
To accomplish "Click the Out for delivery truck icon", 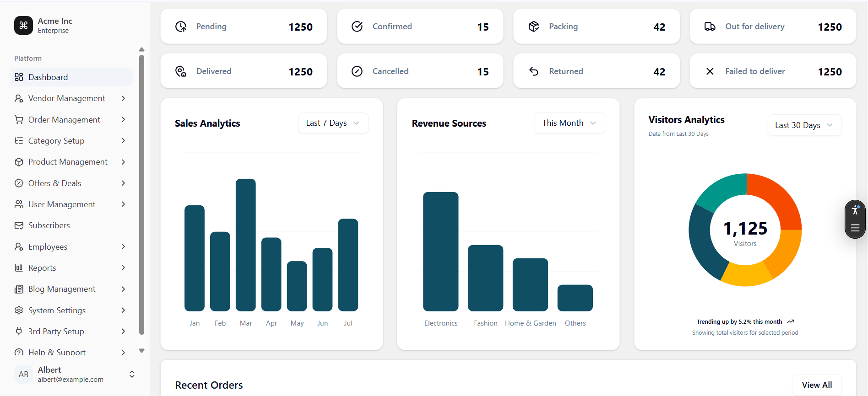I will pyautogui.click(x=710, y=27).
